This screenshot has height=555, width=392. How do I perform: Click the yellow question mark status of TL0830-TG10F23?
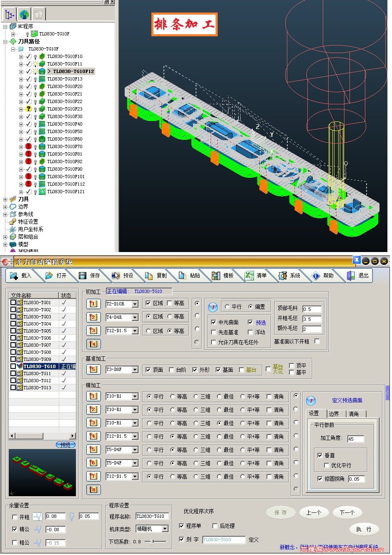(28, 109)
